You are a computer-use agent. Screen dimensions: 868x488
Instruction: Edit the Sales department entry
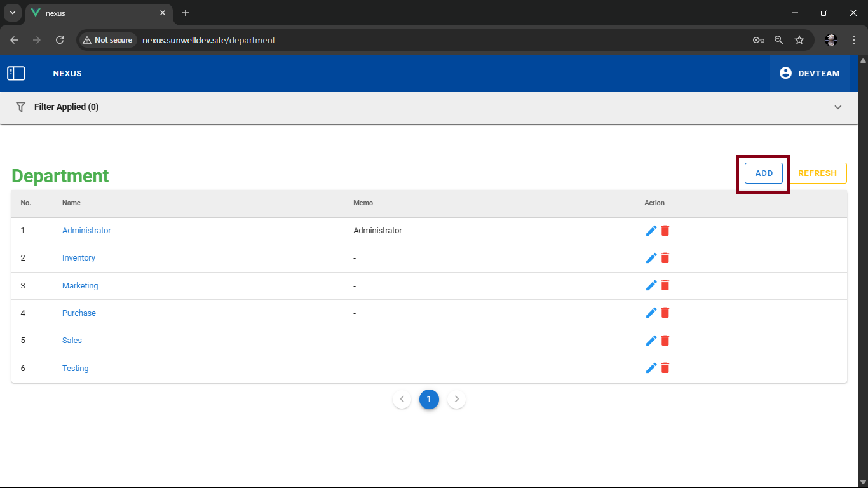[651, 341]
